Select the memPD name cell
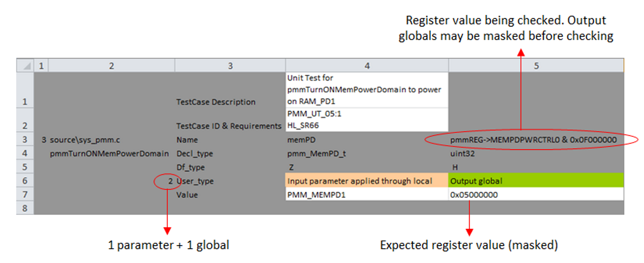The image size is (644, 263). coord(366,140)
